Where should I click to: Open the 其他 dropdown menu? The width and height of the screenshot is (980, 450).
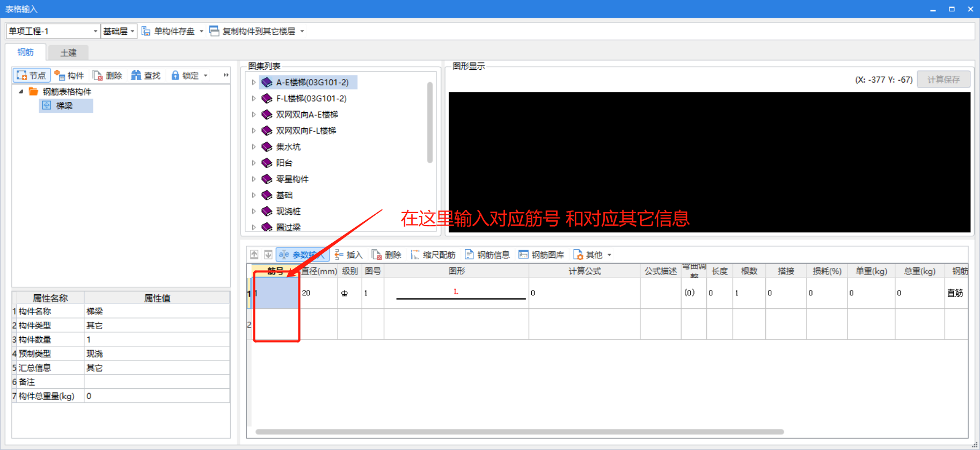(593, 255)
